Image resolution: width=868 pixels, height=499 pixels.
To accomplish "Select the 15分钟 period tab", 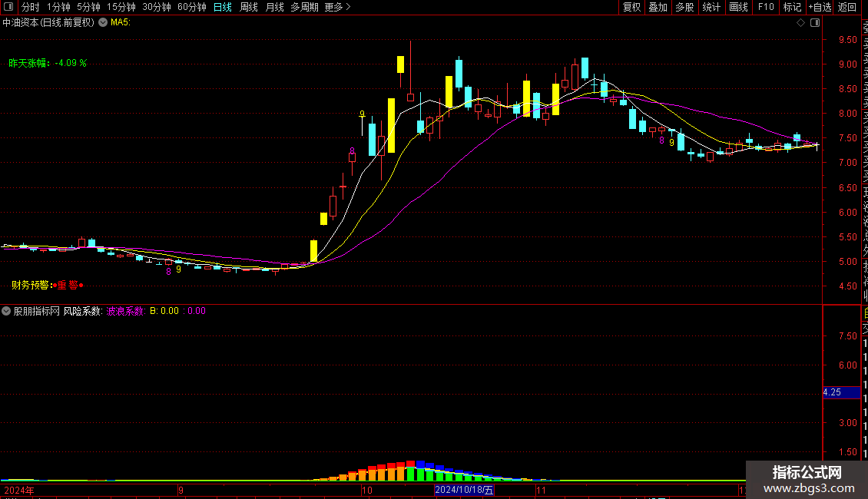I will click(x=121, y=7).
